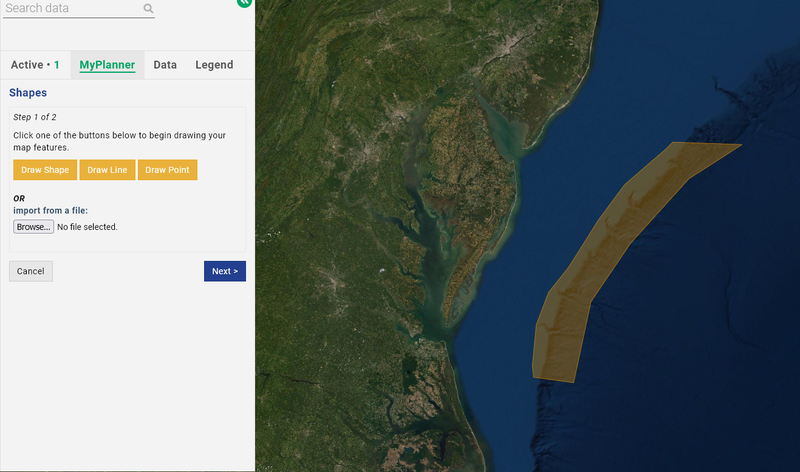Show the Legend tab
Screen dimensions: 800x472
[x=214, y=65]
